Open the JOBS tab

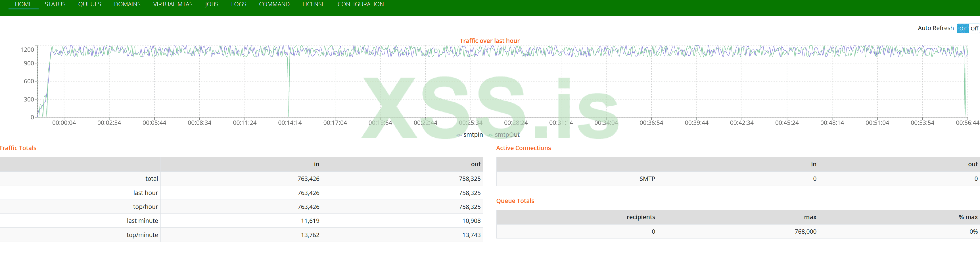click(x=212, y=4)
